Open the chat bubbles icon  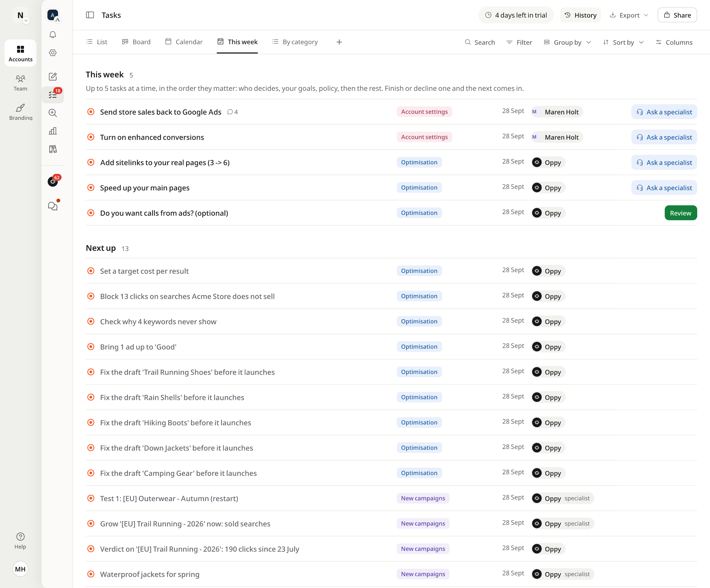tap(53, 206)
